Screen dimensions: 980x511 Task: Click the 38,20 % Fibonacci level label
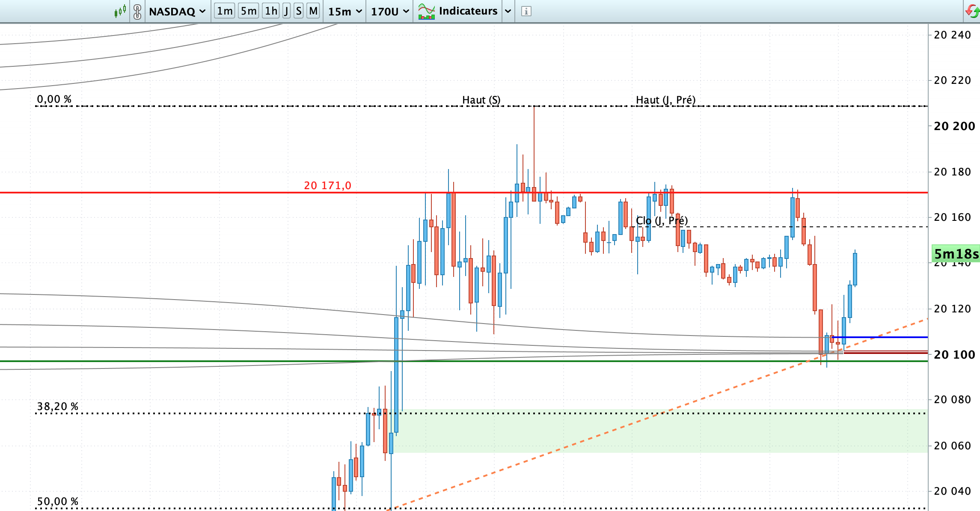pyautogui.click(x=57, y=407)
